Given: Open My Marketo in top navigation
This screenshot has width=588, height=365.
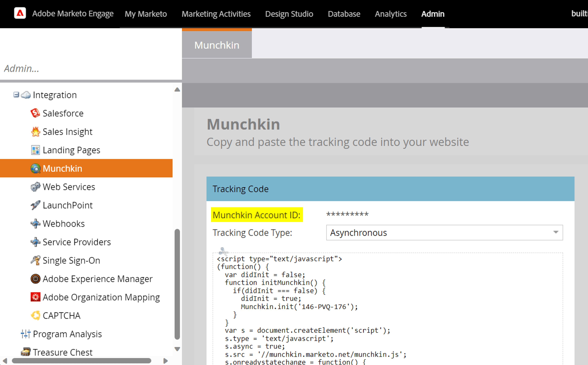Looking at the screenshot, I should (x=146, y=14).
